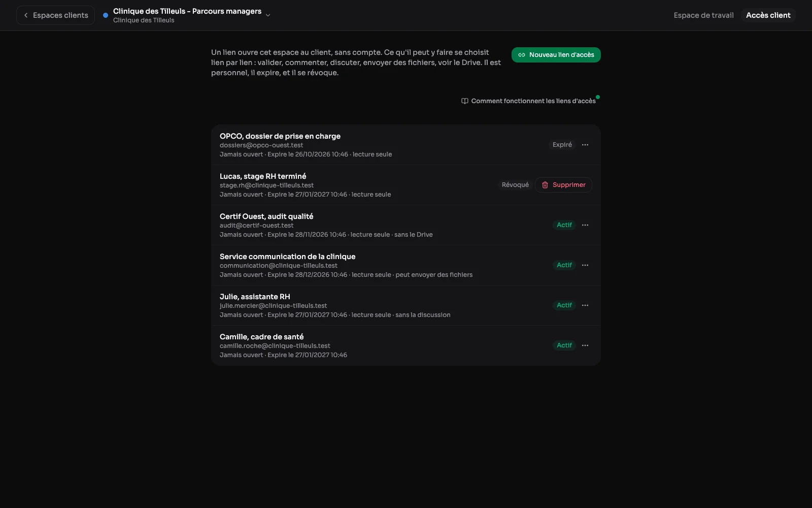Click email audit@certif-ouest.test
This screenshot has width=812, height=508.
pos(256,226)
